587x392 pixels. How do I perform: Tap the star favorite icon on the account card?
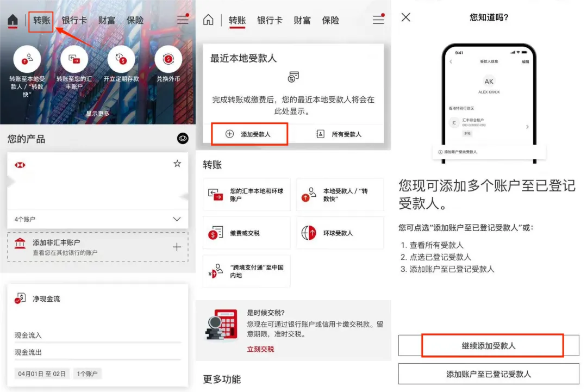coord(177,164)
